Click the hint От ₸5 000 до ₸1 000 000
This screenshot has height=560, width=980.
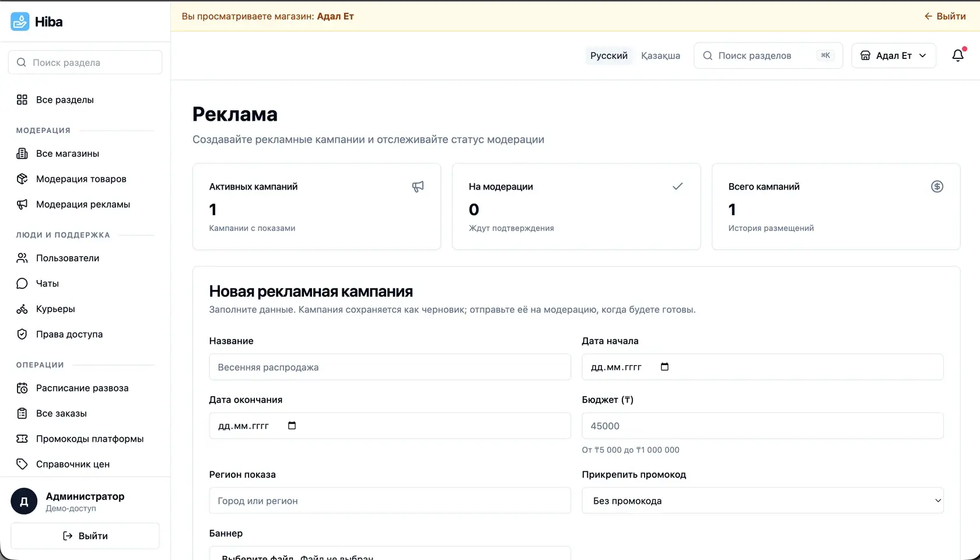(631, 450)
